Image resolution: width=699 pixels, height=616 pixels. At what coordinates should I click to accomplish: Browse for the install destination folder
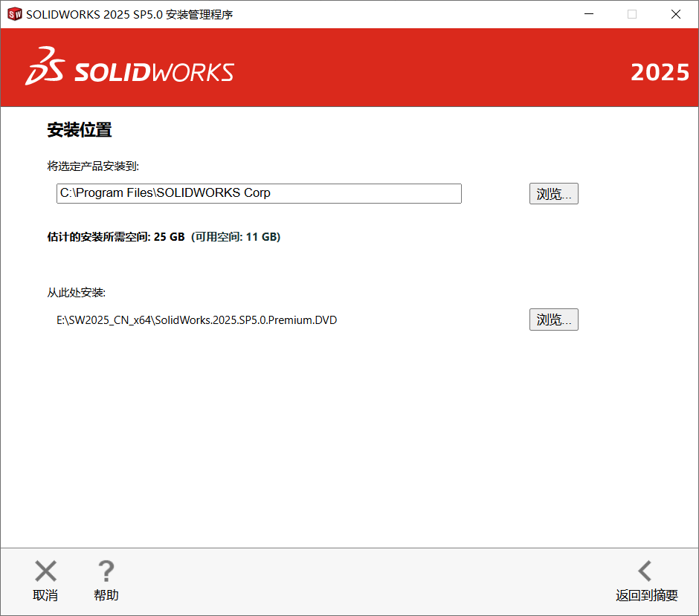(554, 194)
